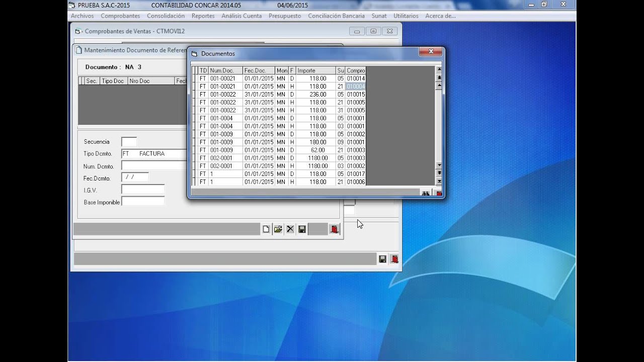Open the Consolidación menu
The height and width of the screenshot is (362, 644).
tap(166, 16)
